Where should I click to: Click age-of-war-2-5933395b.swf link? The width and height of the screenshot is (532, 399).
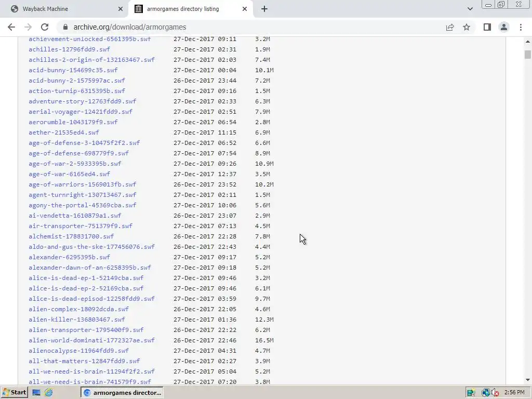click(75, 164)
